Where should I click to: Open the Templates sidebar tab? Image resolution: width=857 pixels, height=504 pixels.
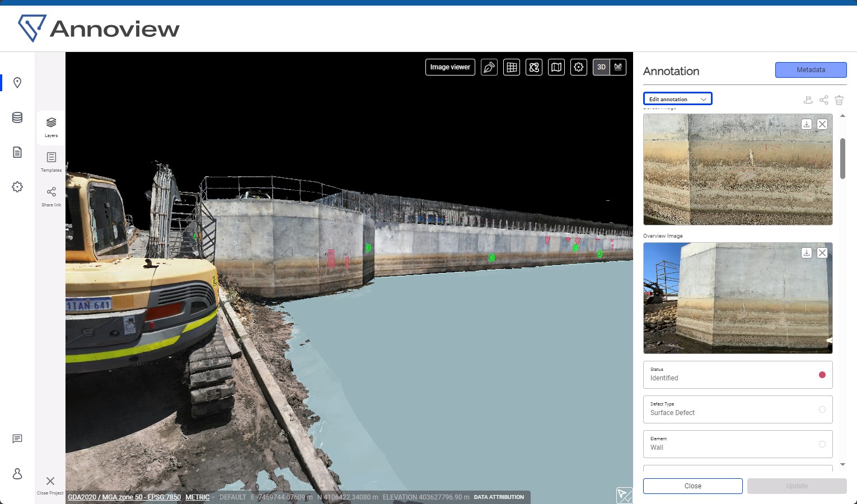tap(51, 162)
